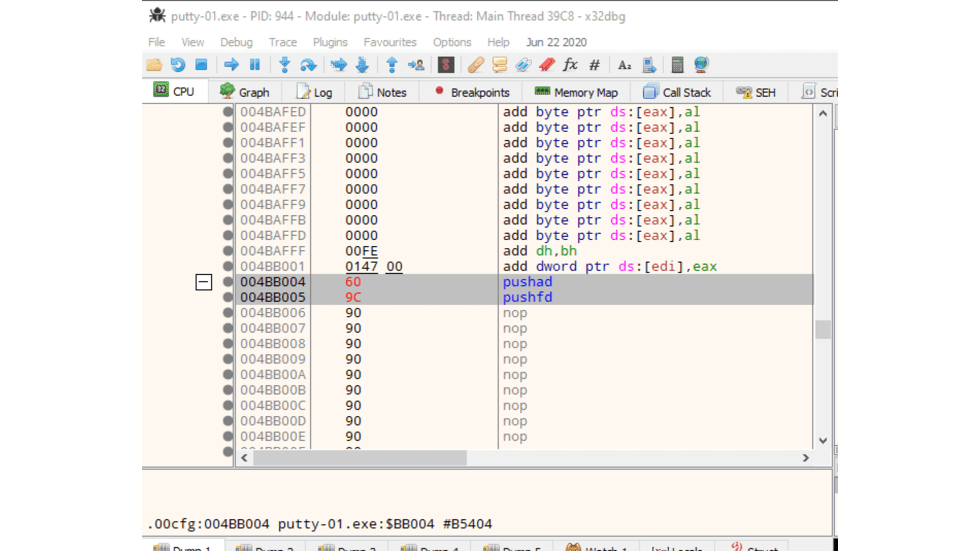Switch to the SEH tab
The width and height of the screenshot is (980, 551).
point(755,92)
